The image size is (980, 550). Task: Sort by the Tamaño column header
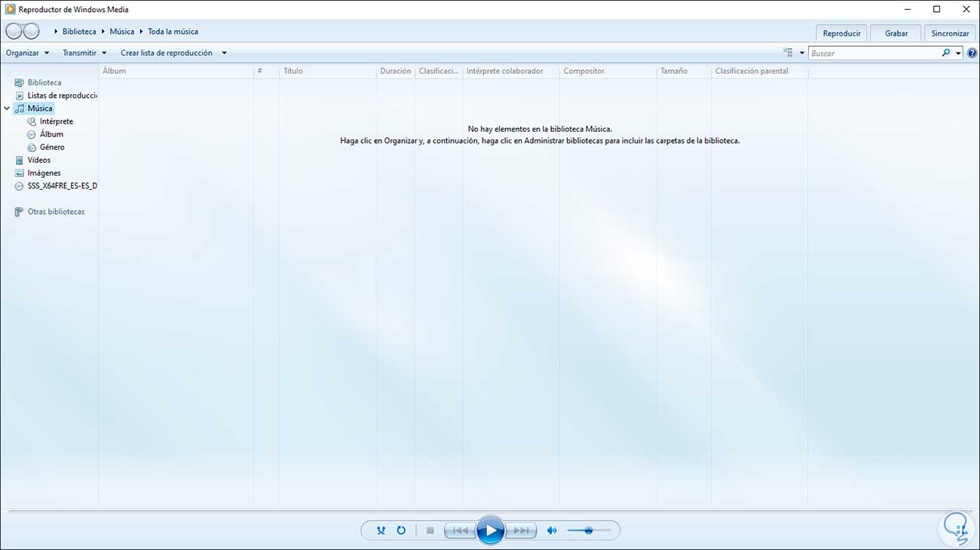(x=684, y=71)
